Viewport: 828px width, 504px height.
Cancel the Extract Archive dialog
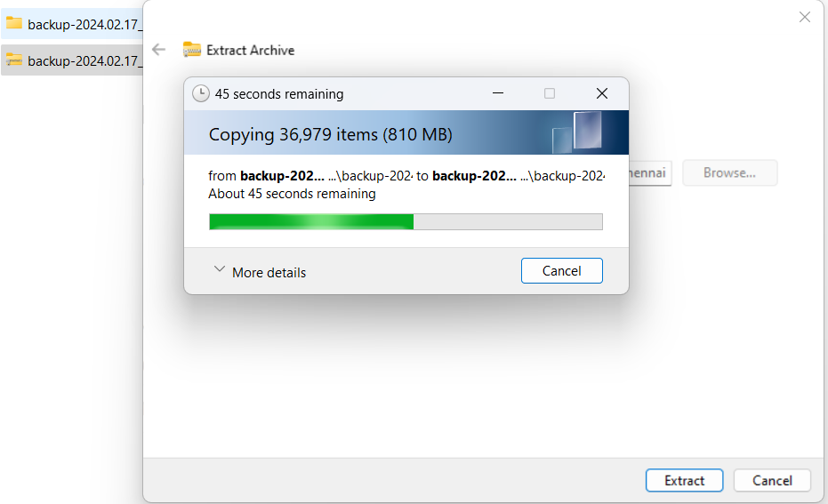pyautogui.click(x=772, y=480)
